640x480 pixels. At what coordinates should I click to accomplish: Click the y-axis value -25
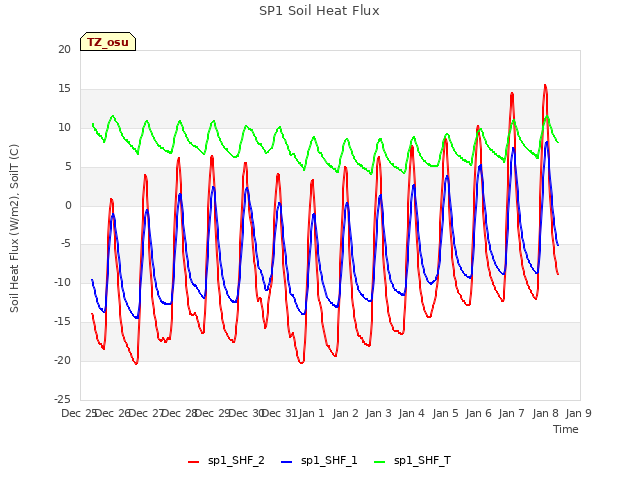[62, 399]
